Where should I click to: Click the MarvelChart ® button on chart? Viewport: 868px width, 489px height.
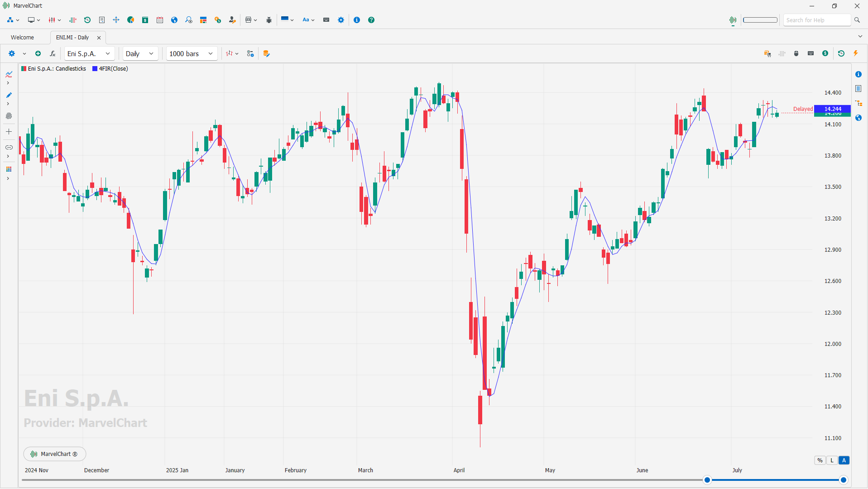54,454
